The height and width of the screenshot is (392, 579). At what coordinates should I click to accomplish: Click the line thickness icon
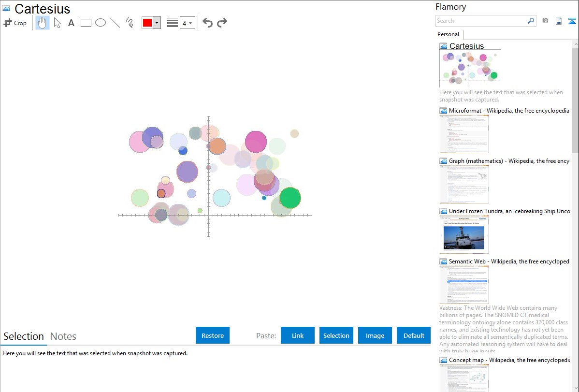pyautogui.click(x=173, y=23)
